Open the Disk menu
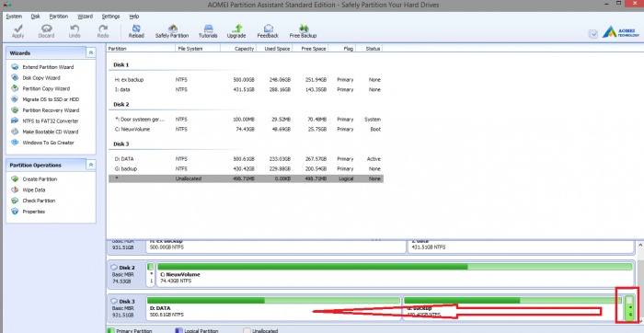Viewport: 644px width, 333px height. coord(36,17)
